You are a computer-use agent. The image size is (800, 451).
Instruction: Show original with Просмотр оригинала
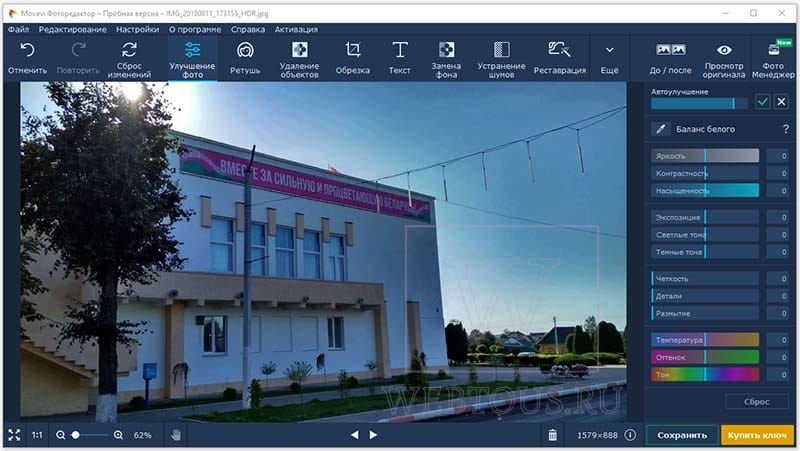coord(723,59)
